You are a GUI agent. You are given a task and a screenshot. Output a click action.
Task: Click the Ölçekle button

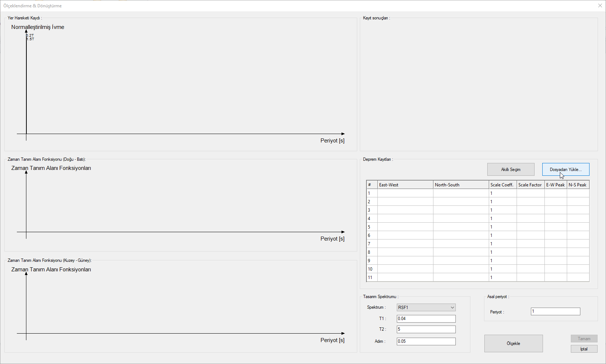pos(513,343)
